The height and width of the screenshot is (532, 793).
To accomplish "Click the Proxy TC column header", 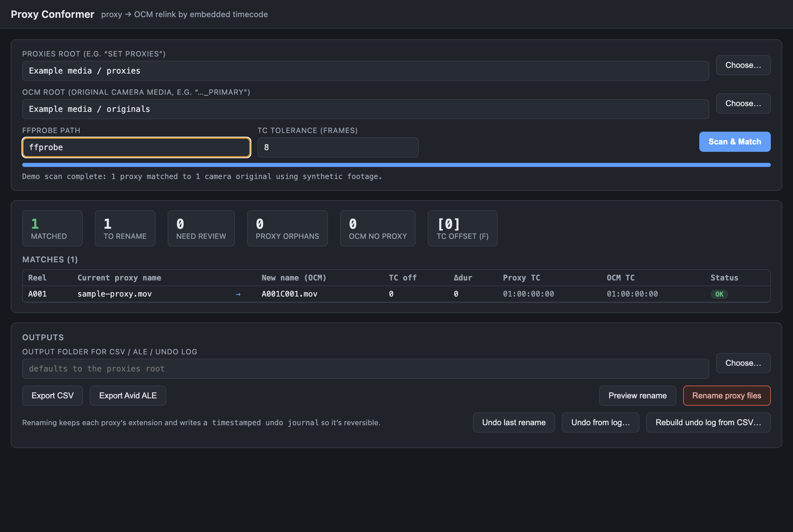I will coord(521,278).
